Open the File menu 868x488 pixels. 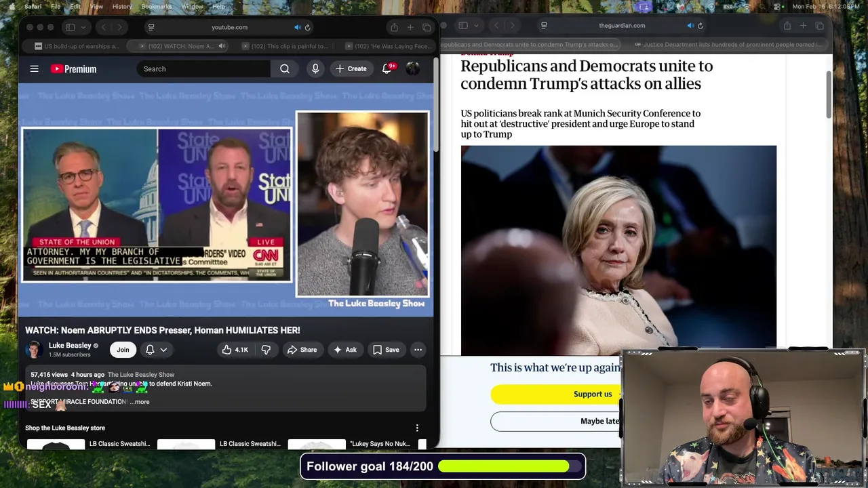[56, 6]
